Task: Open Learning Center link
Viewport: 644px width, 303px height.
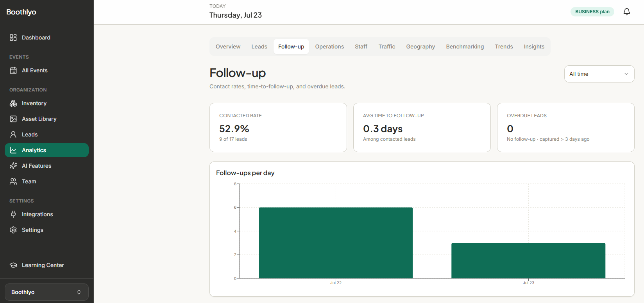Action: 47,265
